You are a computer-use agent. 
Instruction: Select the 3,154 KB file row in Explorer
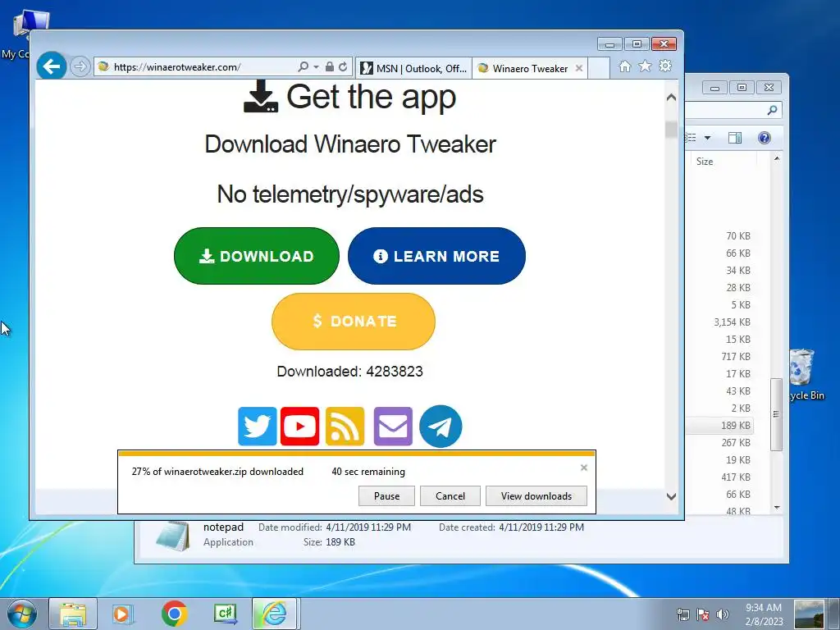(x=719, y=322)
